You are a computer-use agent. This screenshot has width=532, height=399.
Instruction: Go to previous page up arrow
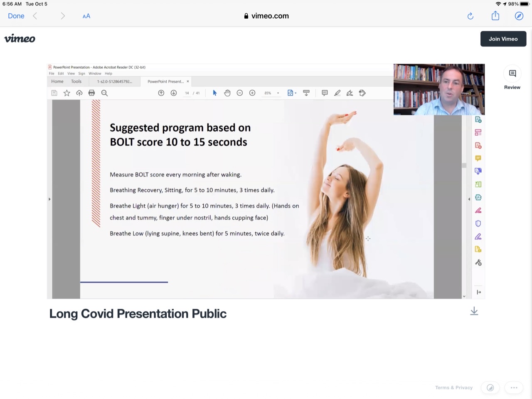coord(161,93)
